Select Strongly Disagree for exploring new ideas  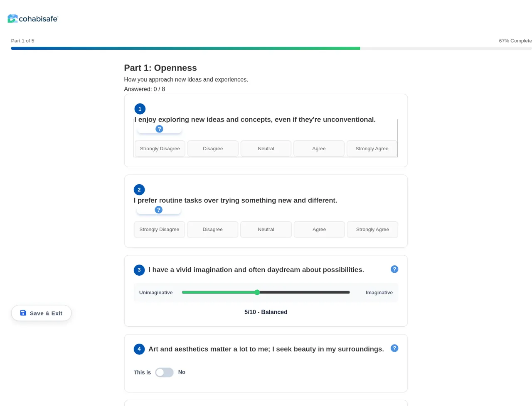tap(160, 149)
